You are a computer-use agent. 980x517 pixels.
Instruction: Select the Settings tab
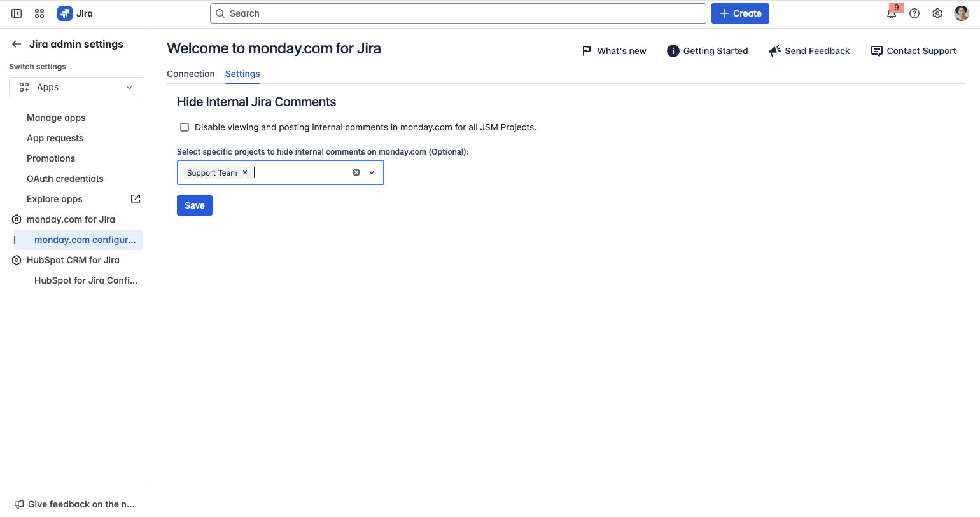[x=242, y=74]
